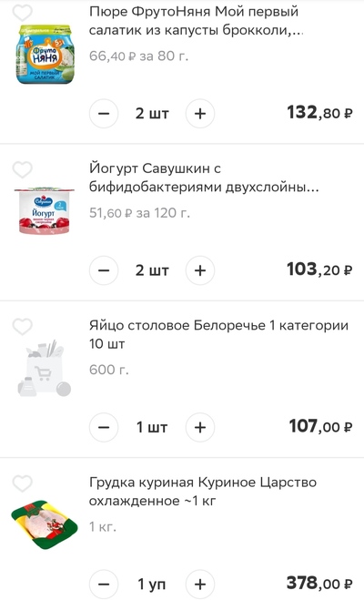Viewport: 364px width, 600px height.
Task: Tap plus for Белоречье eggs
Action: (200, 427)
